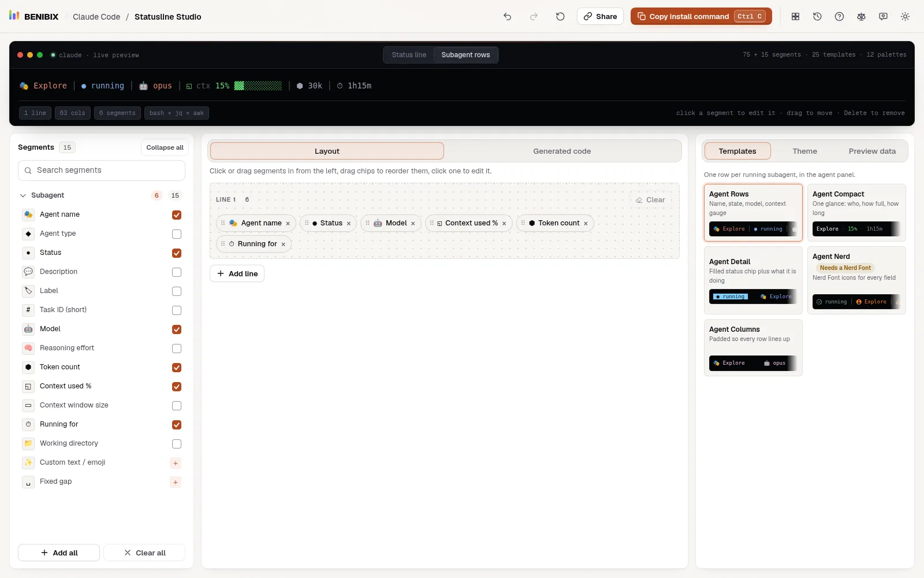Switch preview to Status line
Image resolution: width=924 pixels, height=578 pixels.
[x=409, y=55]
